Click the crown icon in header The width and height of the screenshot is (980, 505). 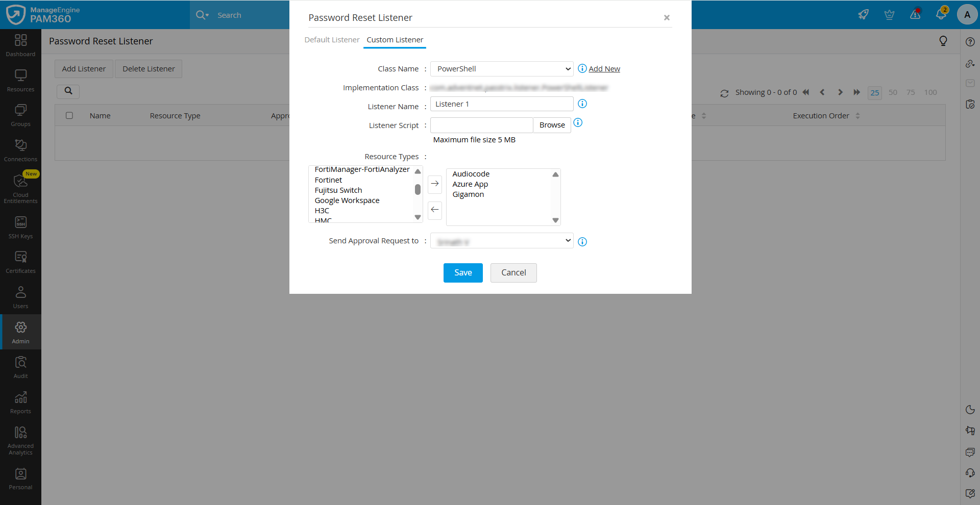tap(889, 15)
